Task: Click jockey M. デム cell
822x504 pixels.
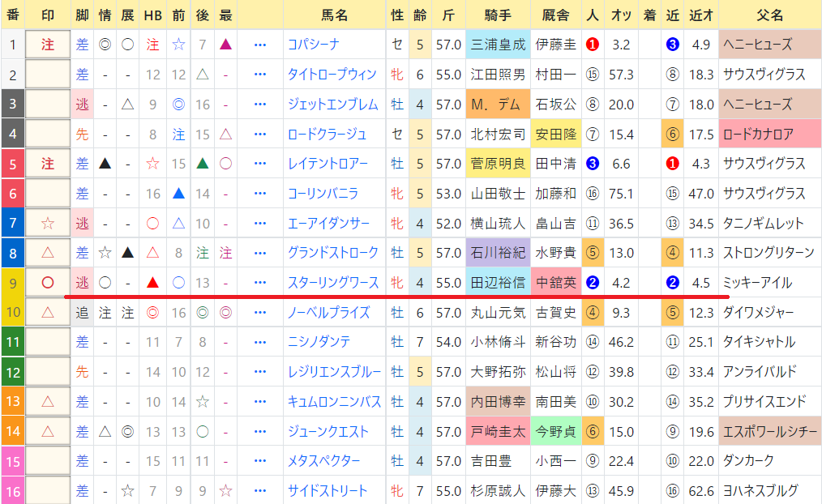Action: tap(498, 105)
